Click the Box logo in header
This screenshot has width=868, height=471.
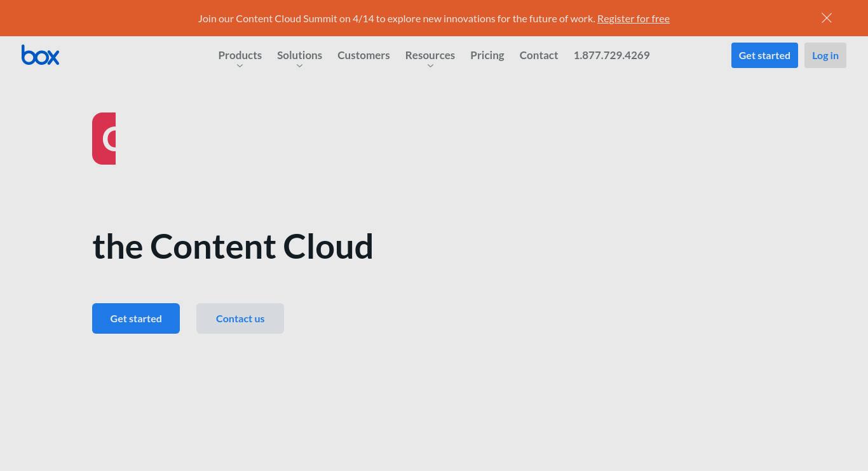coord(40,55)
